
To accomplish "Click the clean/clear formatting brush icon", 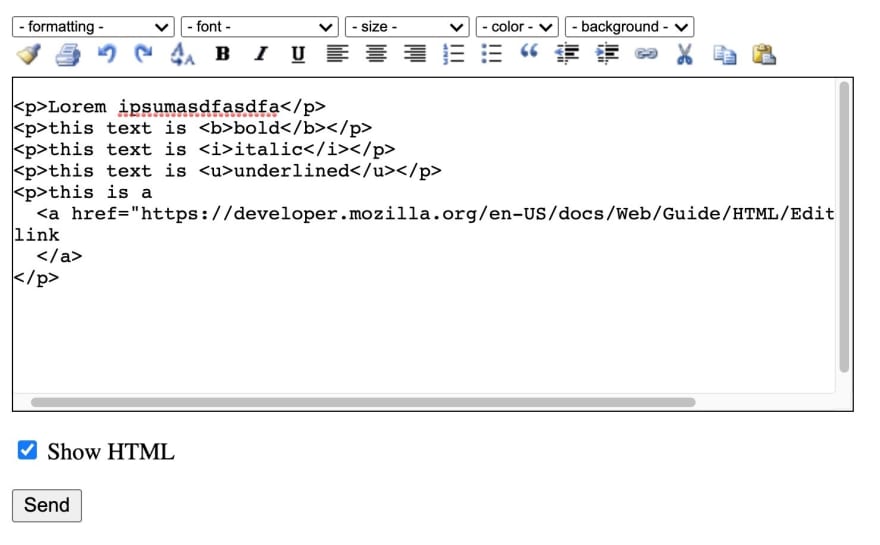I will coord(29,54).
